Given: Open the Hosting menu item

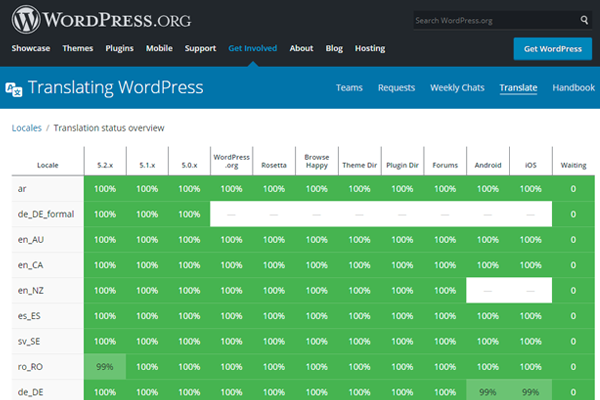Looking at the screenshot, I should point(370,48).
